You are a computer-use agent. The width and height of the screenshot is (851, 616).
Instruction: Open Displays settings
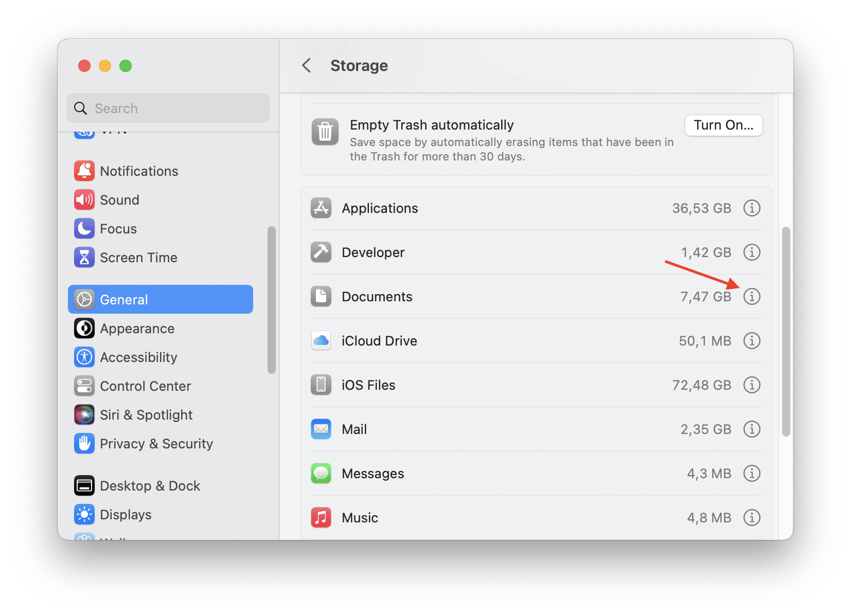click(126, 514)
